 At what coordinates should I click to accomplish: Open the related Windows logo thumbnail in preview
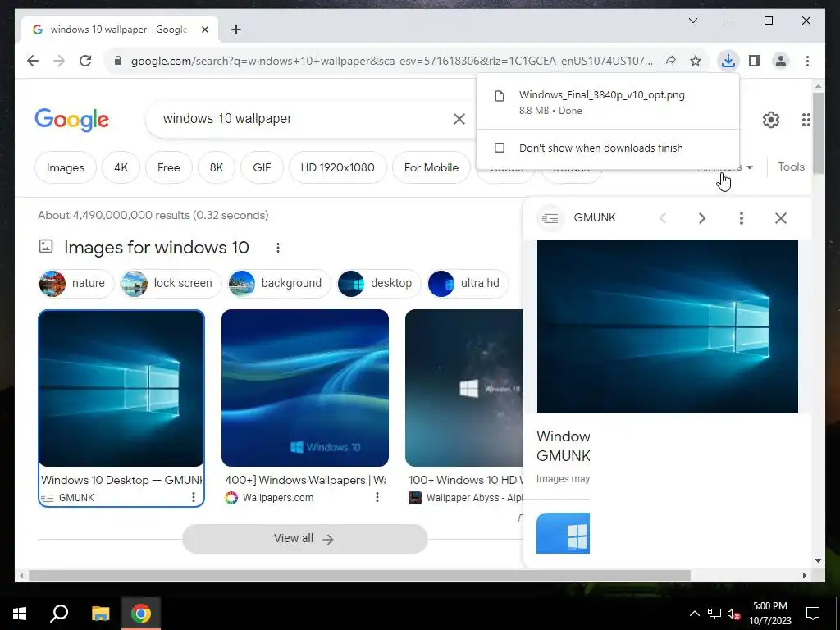tap(563, 533)
